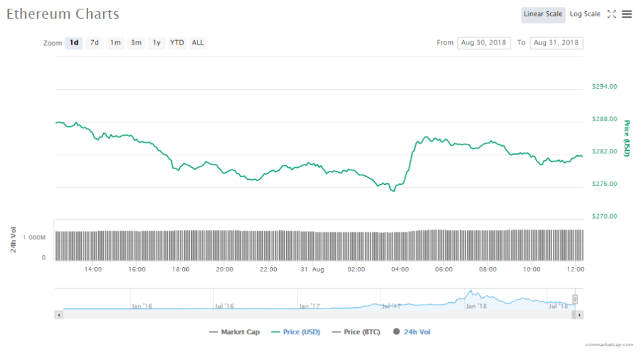
Task: Click the From date field
Action: click(484, 43)
